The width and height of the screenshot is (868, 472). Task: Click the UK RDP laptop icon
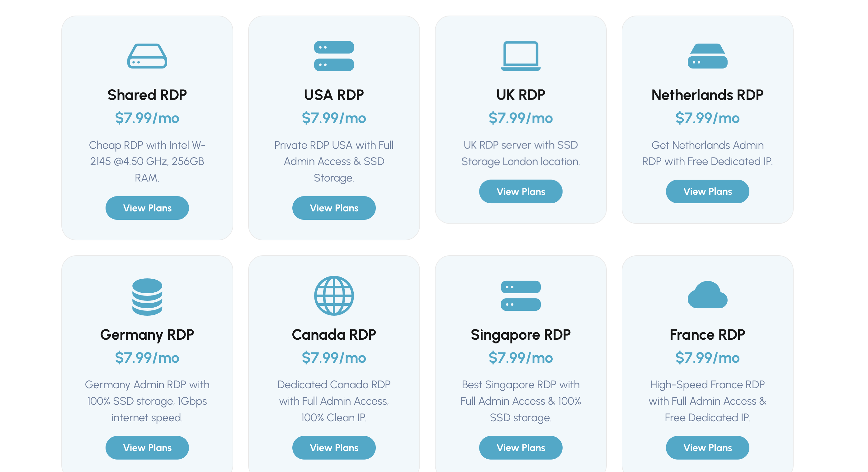pyautogui.click(x=521, y=56)
